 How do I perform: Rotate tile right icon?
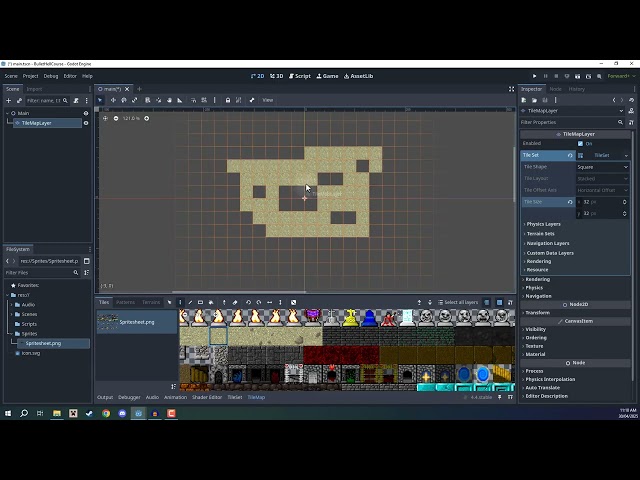(259, 302)
